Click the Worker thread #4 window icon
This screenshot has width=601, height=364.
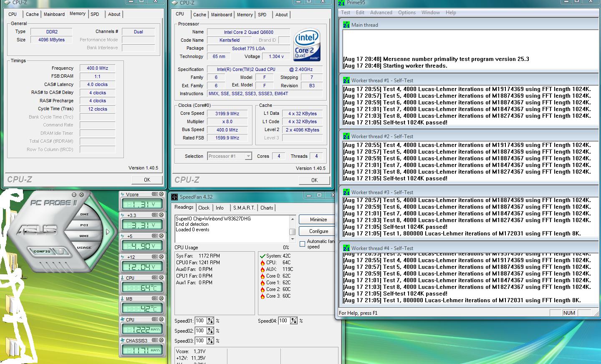pos(346,248)
